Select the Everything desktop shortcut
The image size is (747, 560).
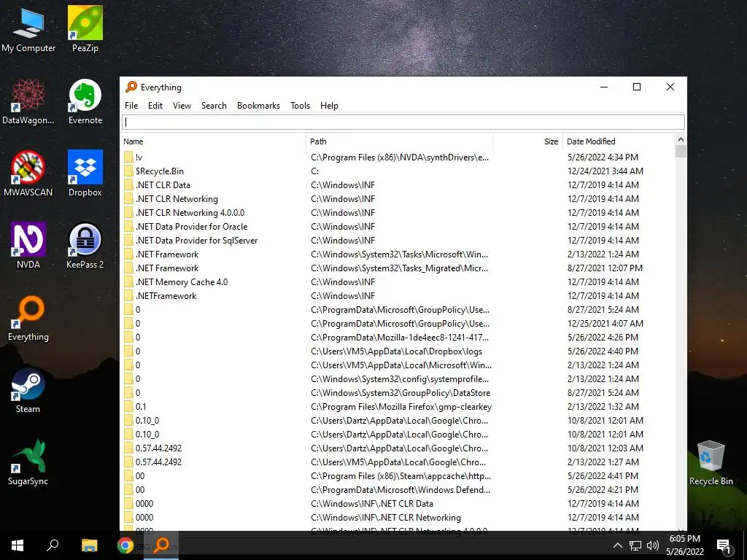point(28,318)
